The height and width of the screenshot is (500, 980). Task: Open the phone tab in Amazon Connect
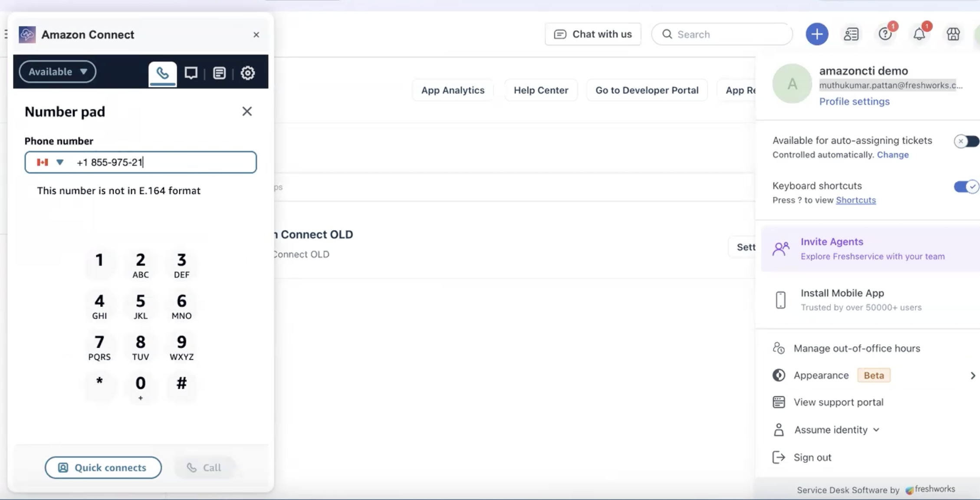(162, 73)
